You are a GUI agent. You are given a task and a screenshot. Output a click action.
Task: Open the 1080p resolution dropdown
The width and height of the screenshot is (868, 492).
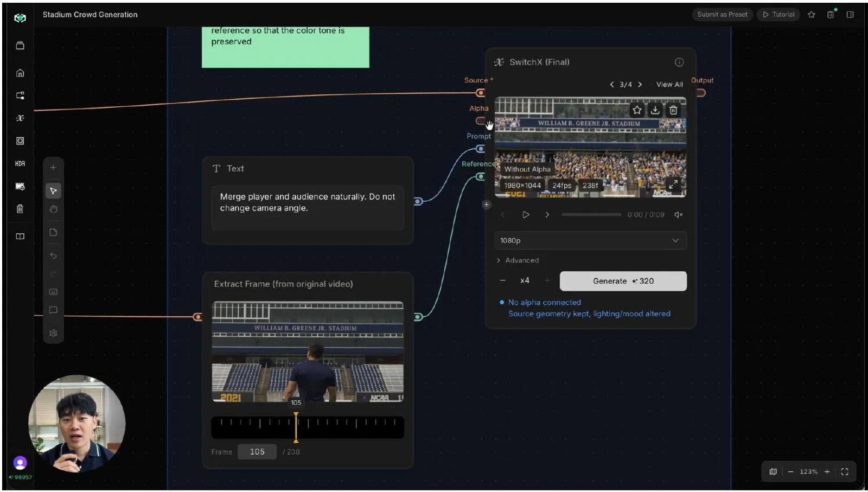click(x=590, y=240)
